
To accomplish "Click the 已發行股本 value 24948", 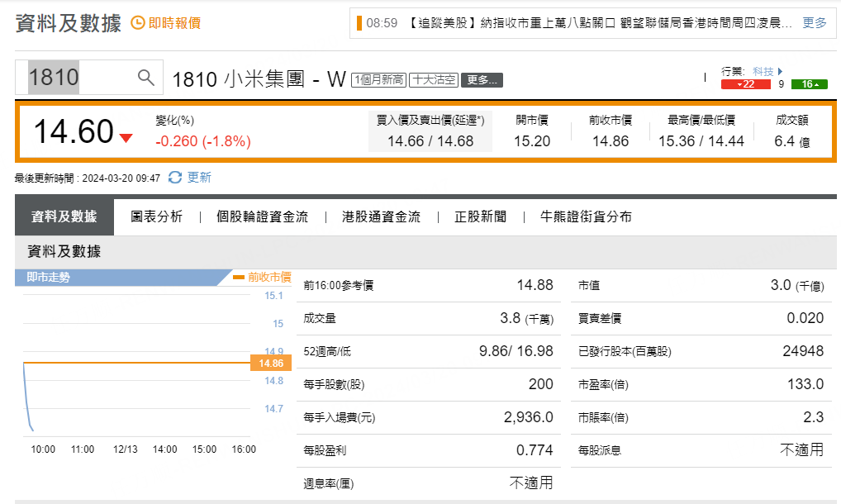I will click(803, 351).
